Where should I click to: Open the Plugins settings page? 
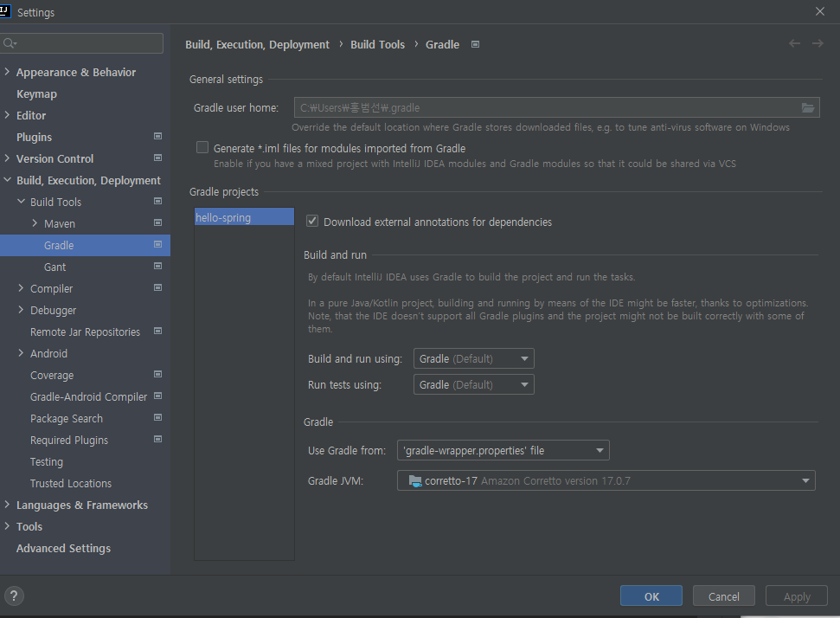point(35,138)
